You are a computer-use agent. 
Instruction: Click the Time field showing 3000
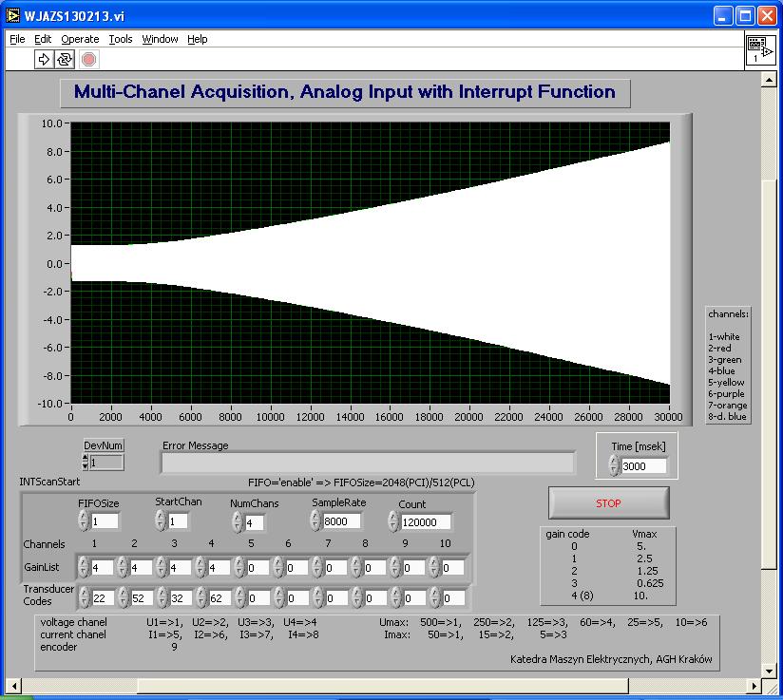coord(643,465)
